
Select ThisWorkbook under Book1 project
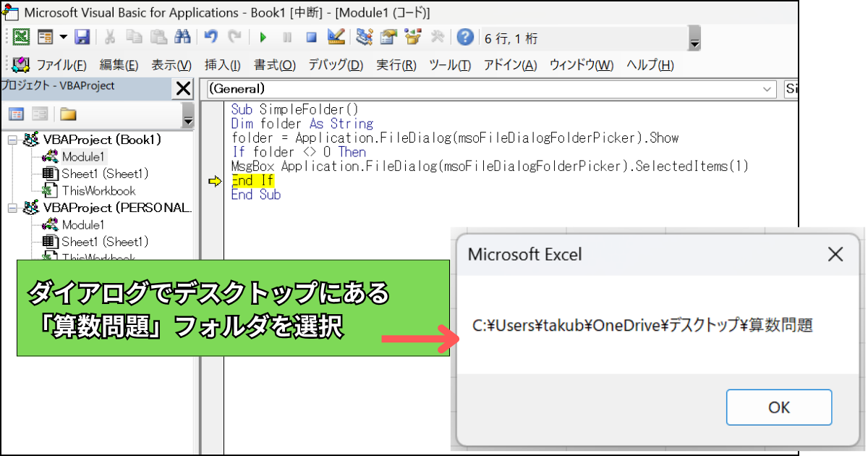(98, 191)
